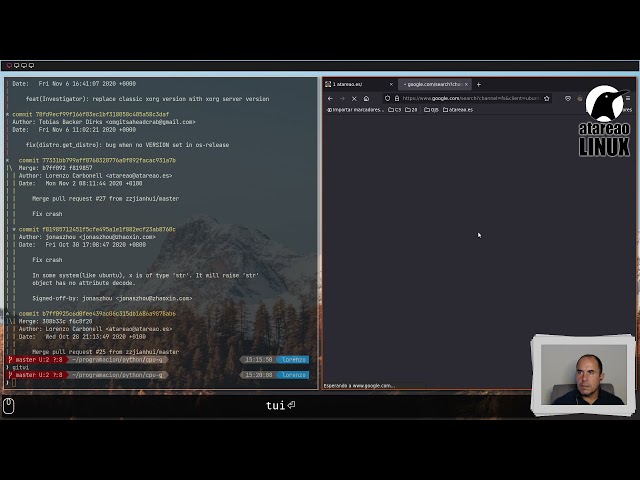The height and width of the screenshot is (480, 640).
Task: View site security padlock info
Action: point(397,98)
